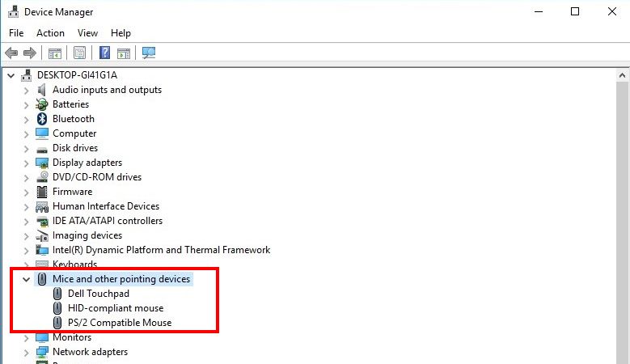630x364 pixels.
Task: Expand Audio inputs and outputs
Action: tap(26, 91)
